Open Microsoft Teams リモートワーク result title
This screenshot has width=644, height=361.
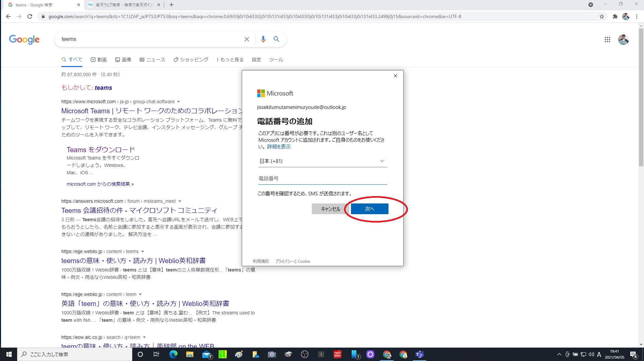(x=151, y=111)
